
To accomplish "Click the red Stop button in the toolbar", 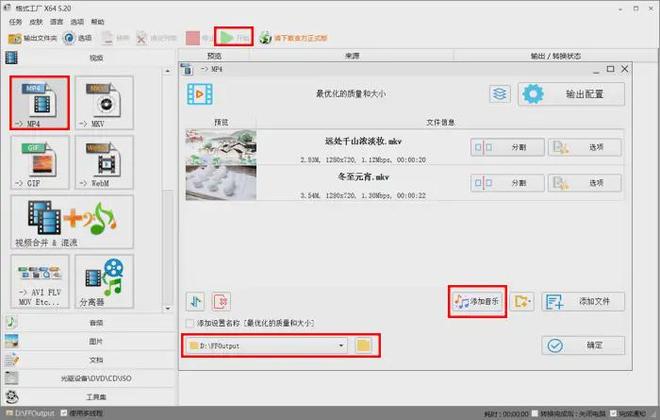I will (199, 38).
